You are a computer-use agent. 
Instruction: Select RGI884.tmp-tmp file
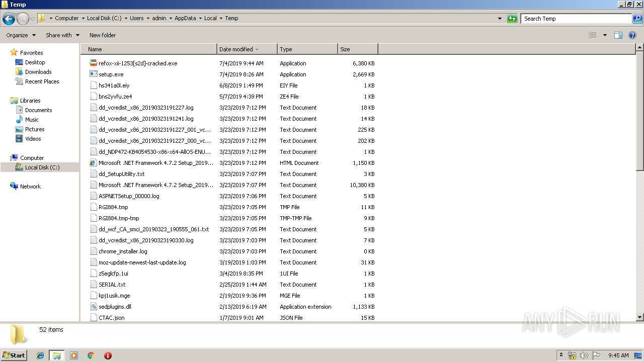coord(119,218)
